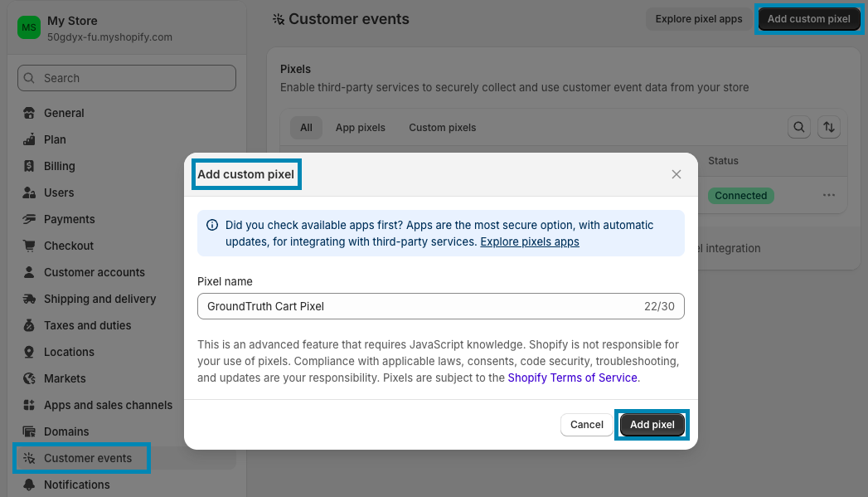
Task: Click the Locations pin icon
Action: 29,353
